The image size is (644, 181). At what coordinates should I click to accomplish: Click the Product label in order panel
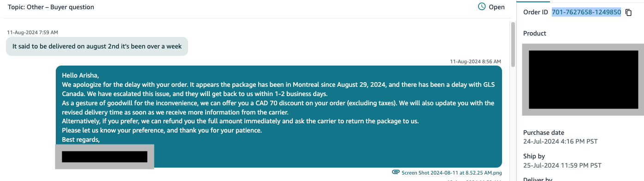535,33
